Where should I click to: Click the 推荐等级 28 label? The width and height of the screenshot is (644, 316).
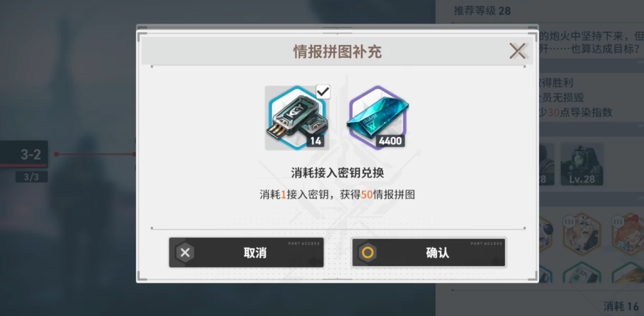coord(482,11)
